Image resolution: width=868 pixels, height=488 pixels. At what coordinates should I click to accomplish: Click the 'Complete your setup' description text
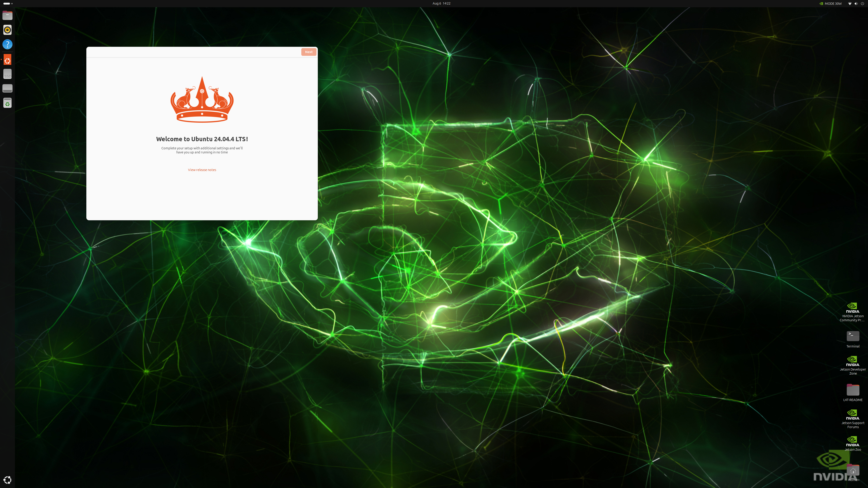(x=202, y=150)
